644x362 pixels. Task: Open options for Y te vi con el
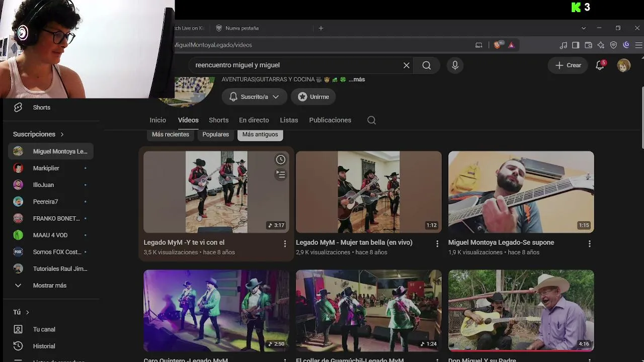(285, 243)
